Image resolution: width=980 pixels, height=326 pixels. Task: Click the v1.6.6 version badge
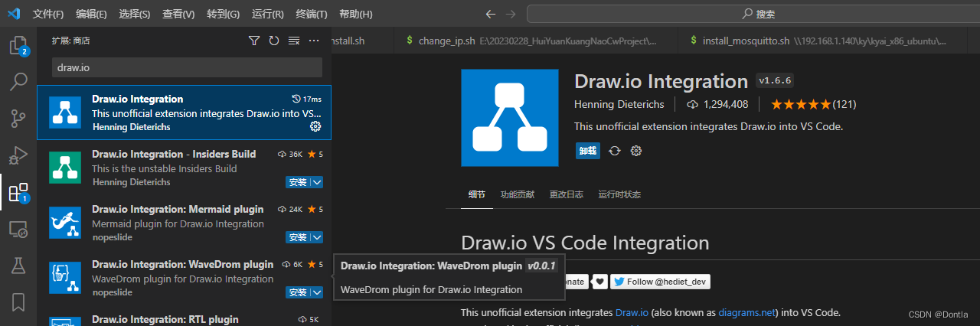click(776, 80)
